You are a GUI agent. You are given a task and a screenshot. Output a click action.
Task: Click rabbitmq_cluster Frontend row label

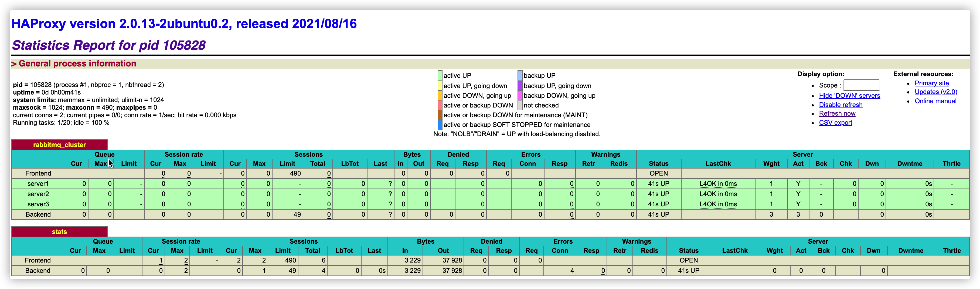click(38, 173)
